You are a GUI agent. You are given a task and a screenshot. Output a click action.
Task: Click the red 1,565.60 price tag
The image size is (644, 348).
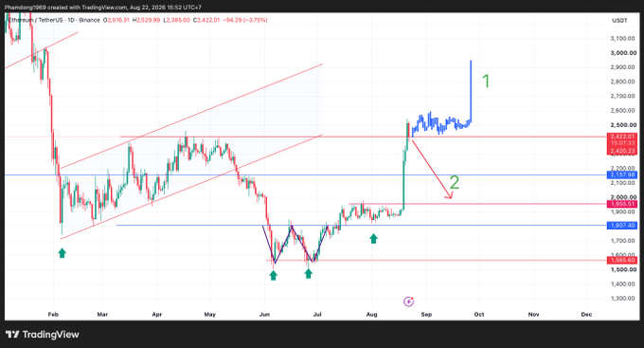[622, 261]
